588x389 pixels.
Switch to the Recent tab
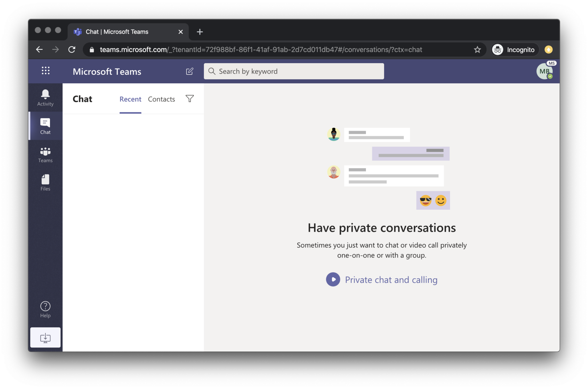(x=130, y=99)
